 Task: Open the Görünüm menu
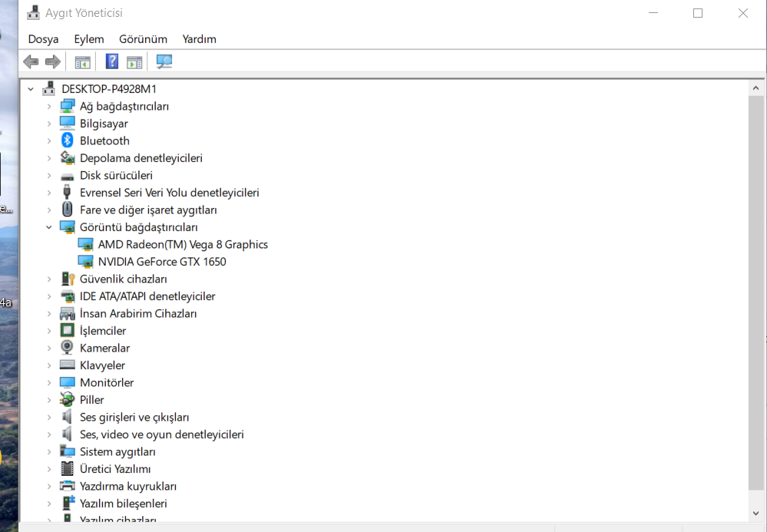(x=143, y=39)
